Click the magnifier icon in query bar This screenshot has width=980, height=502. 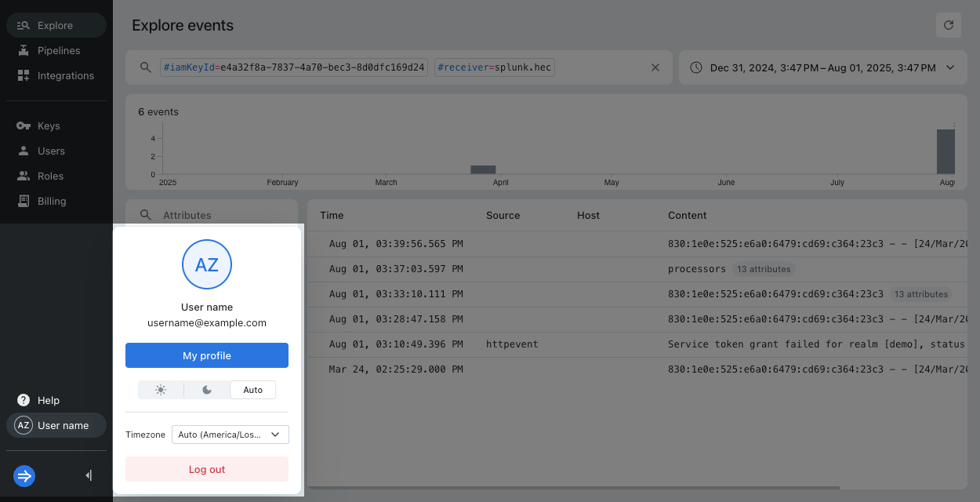(145, 67)
